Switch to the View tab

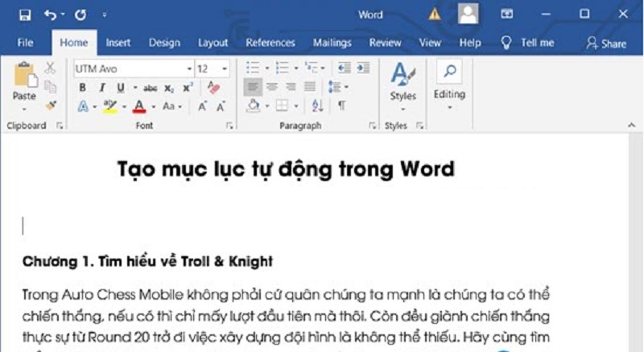click(430, 43)
